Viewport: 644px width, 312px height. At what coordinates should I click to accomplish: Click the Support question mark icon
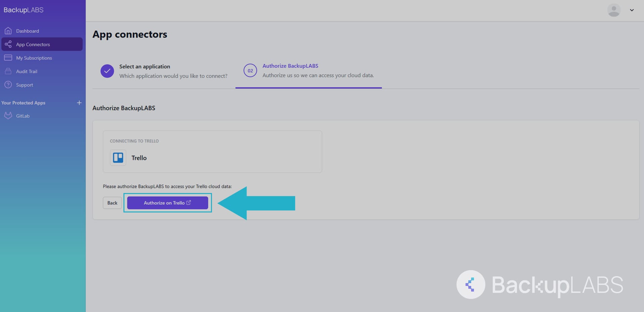[8, 85]
